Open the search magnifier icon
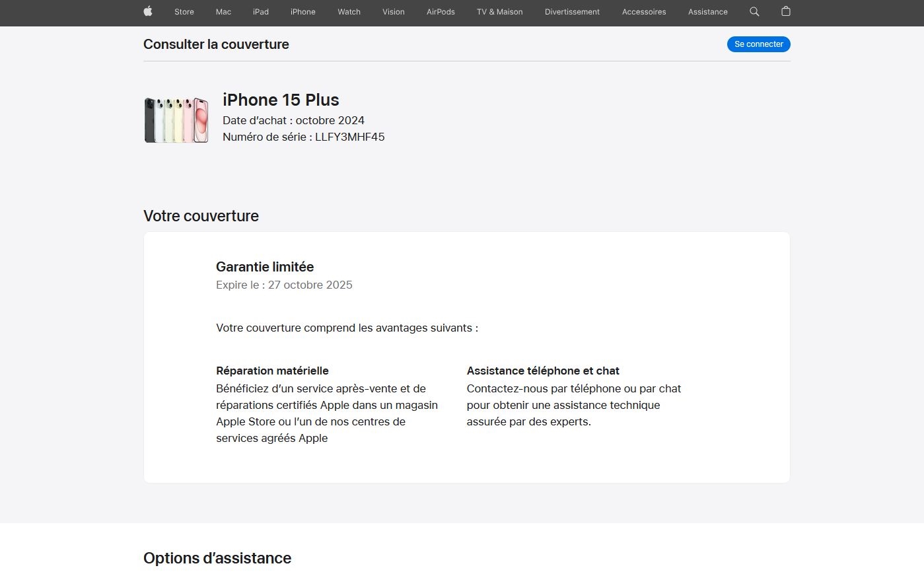 [754, 11]
